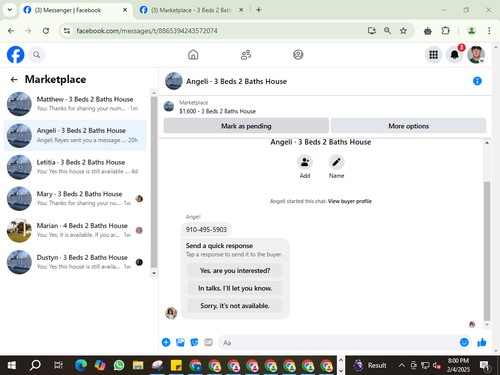The height and width of the screenshot is (375, 500).
Task: Open Mary's 3 Beds 2 Baths chat
Action: tap(75, 199)
